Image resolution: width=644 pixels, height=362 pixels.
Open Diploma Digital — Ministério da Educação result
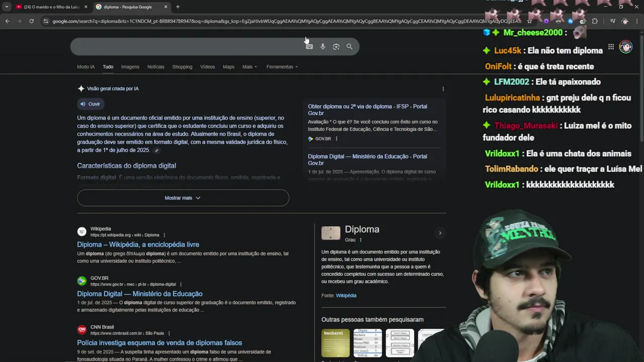pyautogui.click(x=140, y=294)
